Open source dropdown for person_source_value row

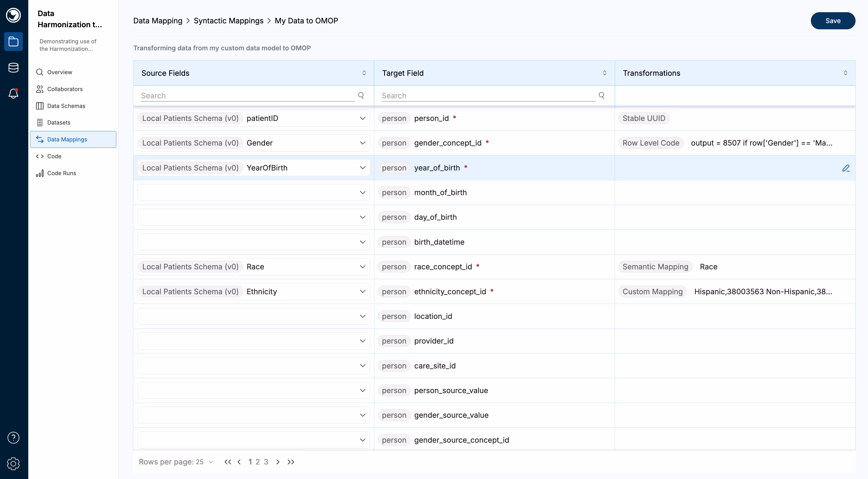click(253, 391)
